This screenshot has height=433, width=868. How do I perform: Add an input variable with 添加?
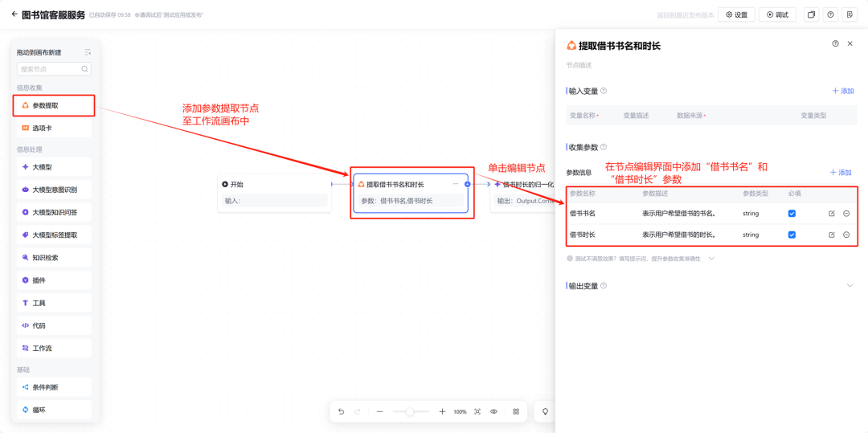(842, 91)
